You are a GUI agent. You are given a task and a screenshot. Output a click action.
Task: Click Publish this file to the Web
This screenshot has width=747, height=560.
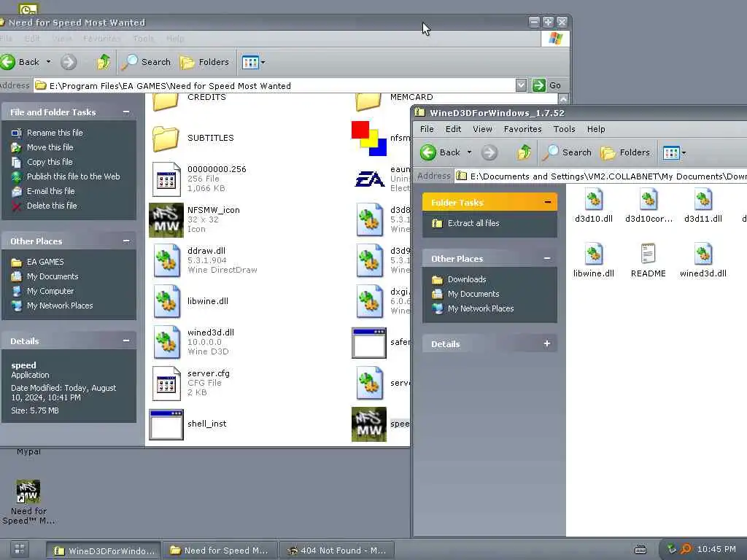point(74,176)
